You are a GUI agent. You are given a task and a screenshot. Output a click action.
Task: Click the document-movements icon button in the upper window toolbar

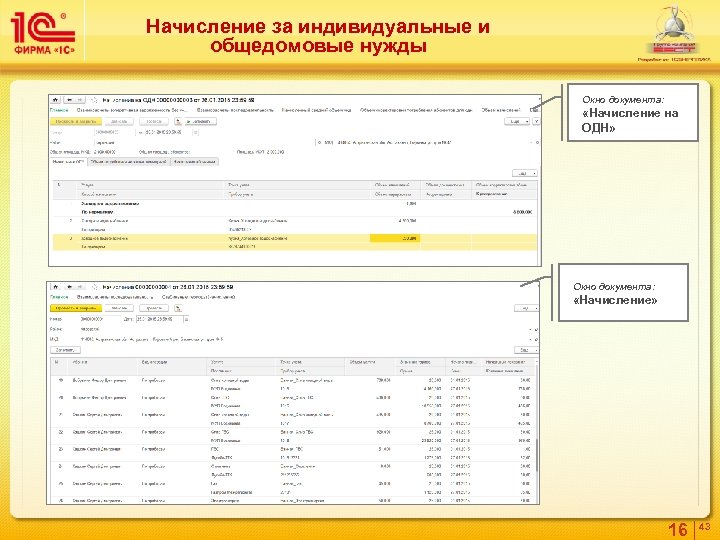(x=178, y=121)
